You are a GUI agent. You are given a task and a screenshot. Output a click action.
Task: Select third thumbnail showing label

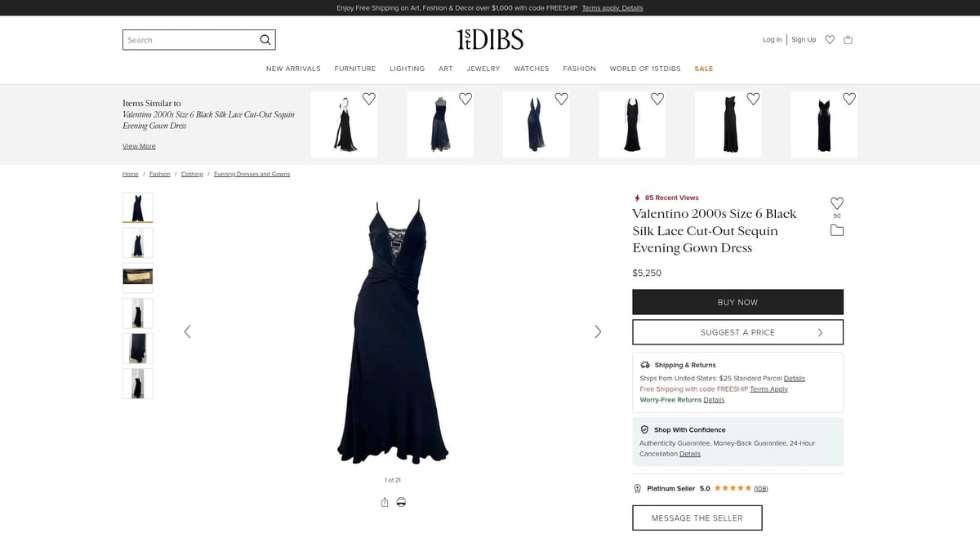137,278
